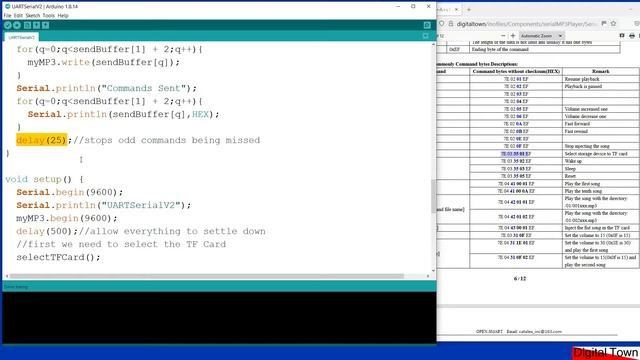The image size is (640, 360).
Task: Bookmark the page with the star icon
Action: pyautogui.click(x=613, y=24)
